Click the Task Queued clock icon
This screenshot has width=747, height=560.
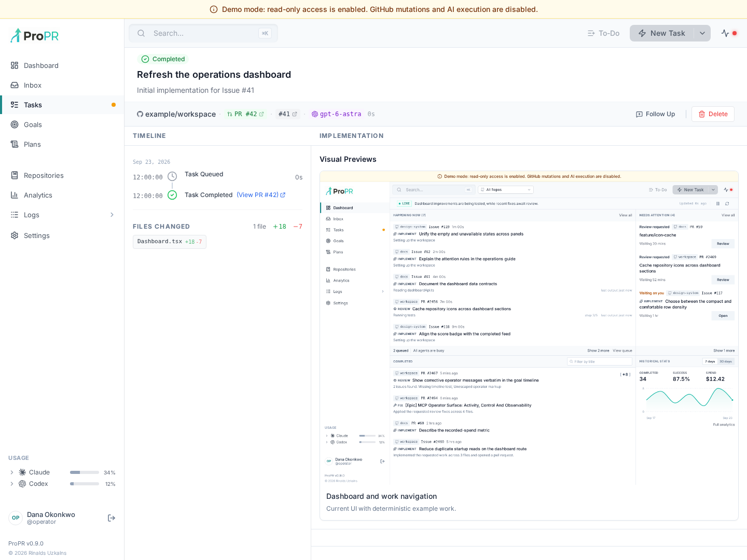tap(172, 176)
